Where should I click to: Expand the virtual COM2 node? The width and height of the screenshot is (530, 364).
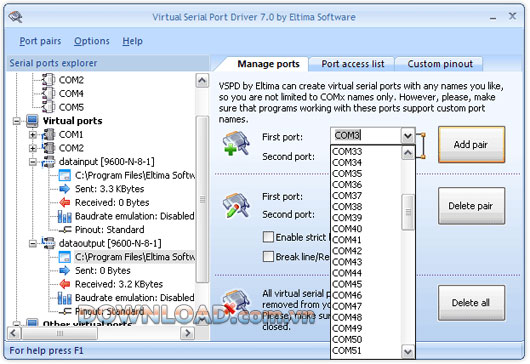[33, 148]
